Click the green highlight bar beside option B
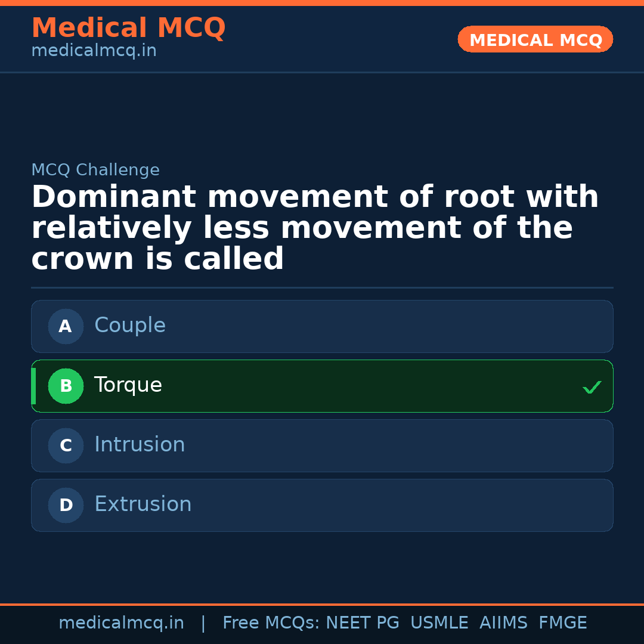Viewport: 644px width, 644px height. click(x=33, y=386)
